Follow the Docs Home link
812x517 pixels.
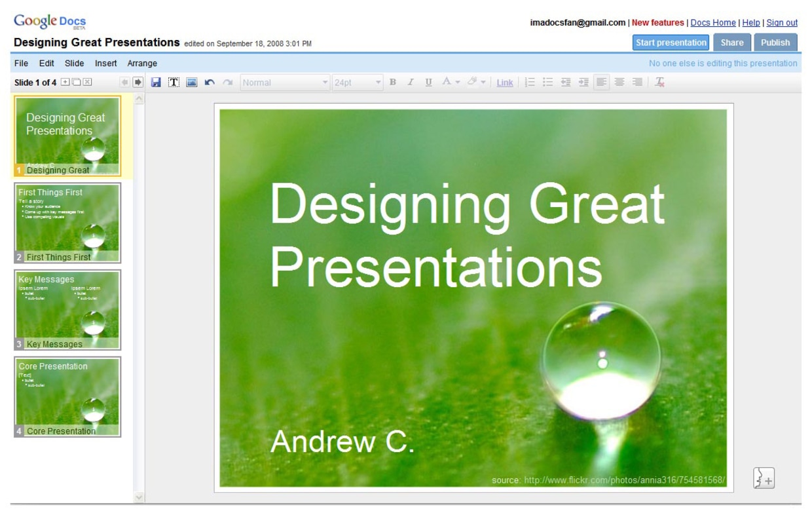[713, 23]
